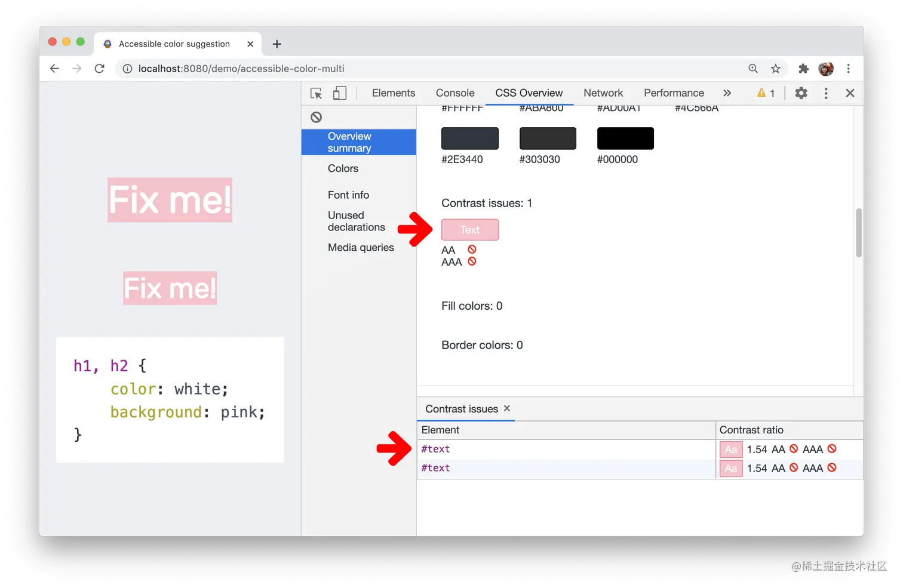The height and width of the screenshot is (588, 903).
Task: Close the Contrast issues tab
Action: [506, 408]
